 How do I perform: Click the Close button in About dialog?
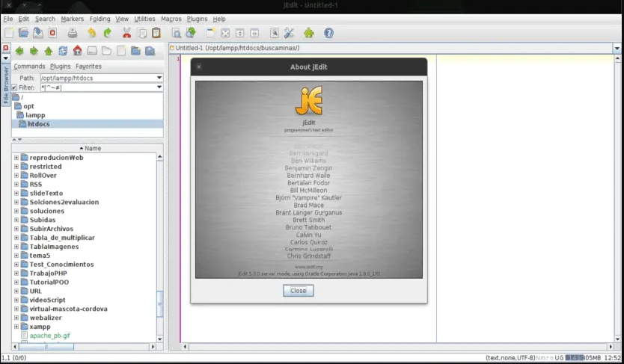tap(298, 290)
